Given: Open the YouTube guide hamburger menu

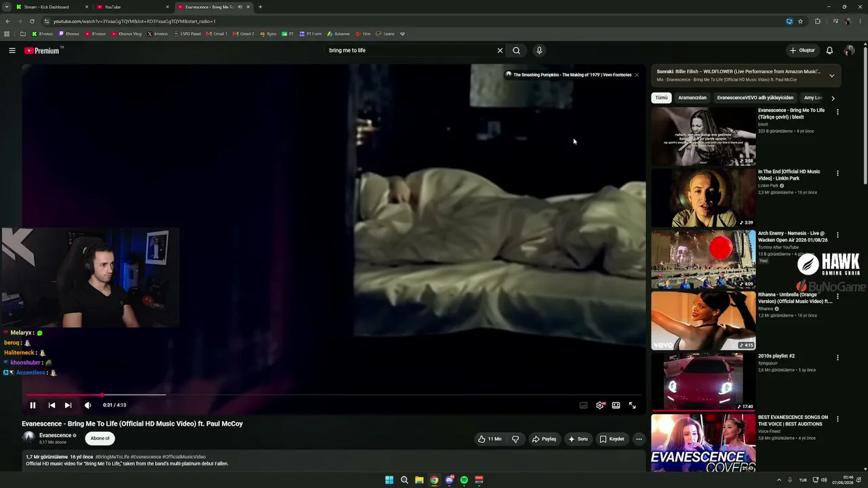Looking at the screenshot, I should (12, 50).
